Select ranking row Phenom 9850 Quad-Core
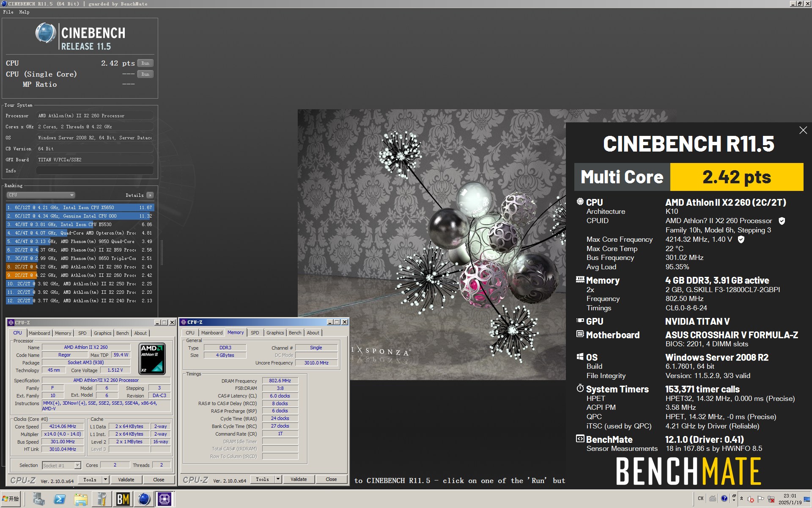 80,241
